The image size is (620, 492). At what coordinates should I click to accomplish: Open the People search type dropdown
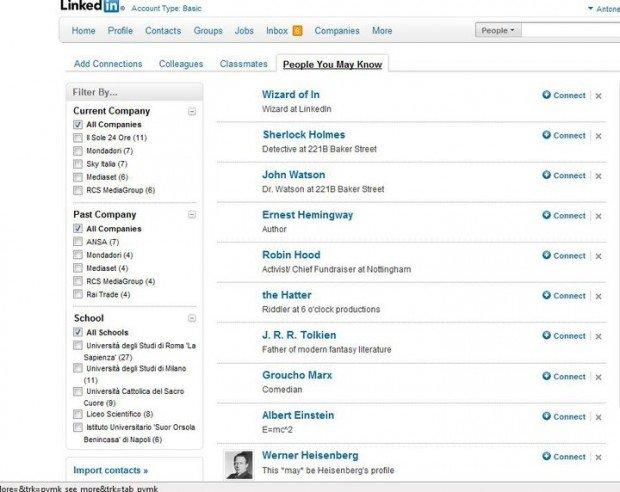498,30
